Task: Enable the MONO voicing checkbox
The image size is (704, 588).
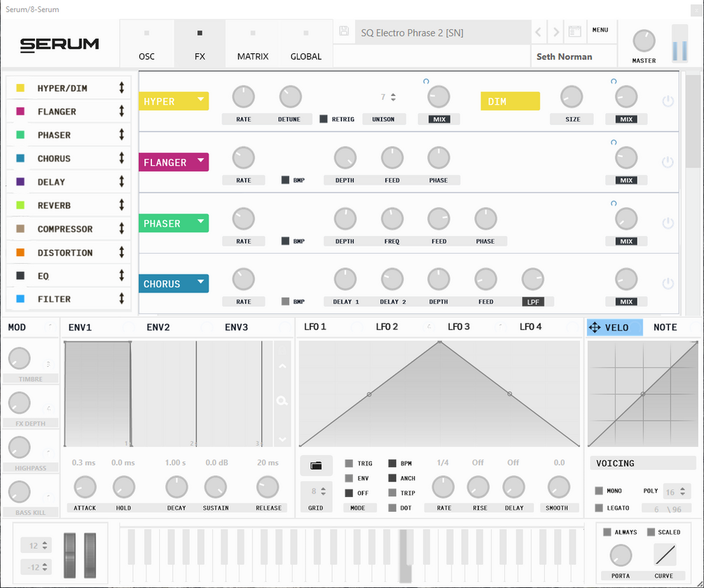Action: 599,491
